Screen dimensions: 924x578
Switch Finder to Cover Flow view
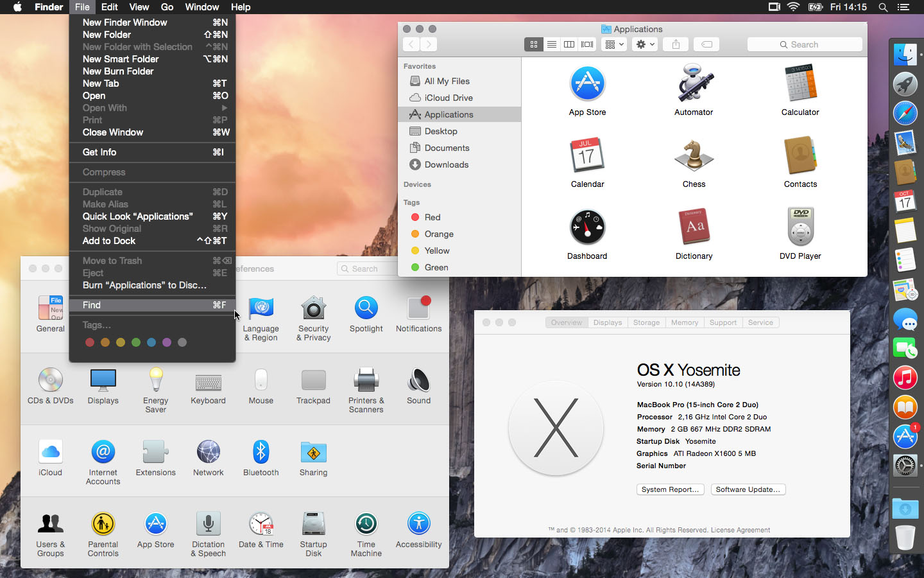[x=587, y=44]
